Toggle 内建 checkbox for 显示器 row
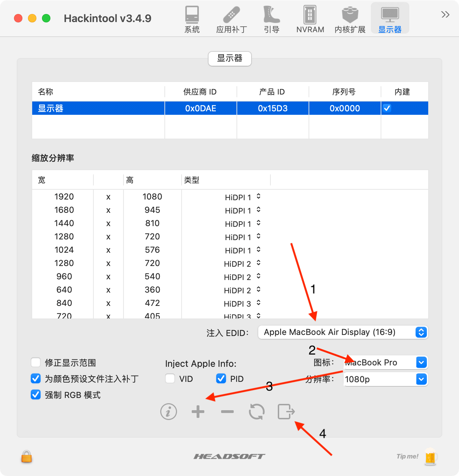The height and width of the screenshot is (476, 459). (387, 108)
